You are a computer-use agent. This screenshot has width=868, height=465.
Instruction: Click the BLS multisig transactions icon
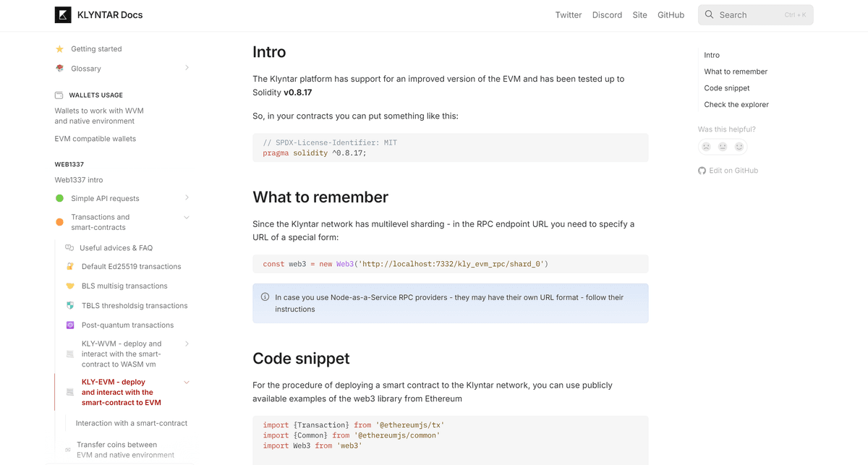(x=70, y=286)
